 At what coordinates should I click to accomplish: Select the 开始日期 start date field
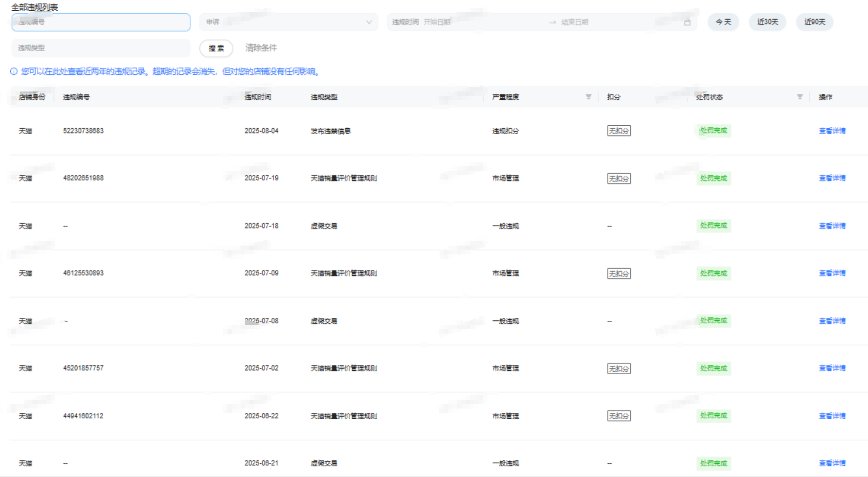coord(465,22)
